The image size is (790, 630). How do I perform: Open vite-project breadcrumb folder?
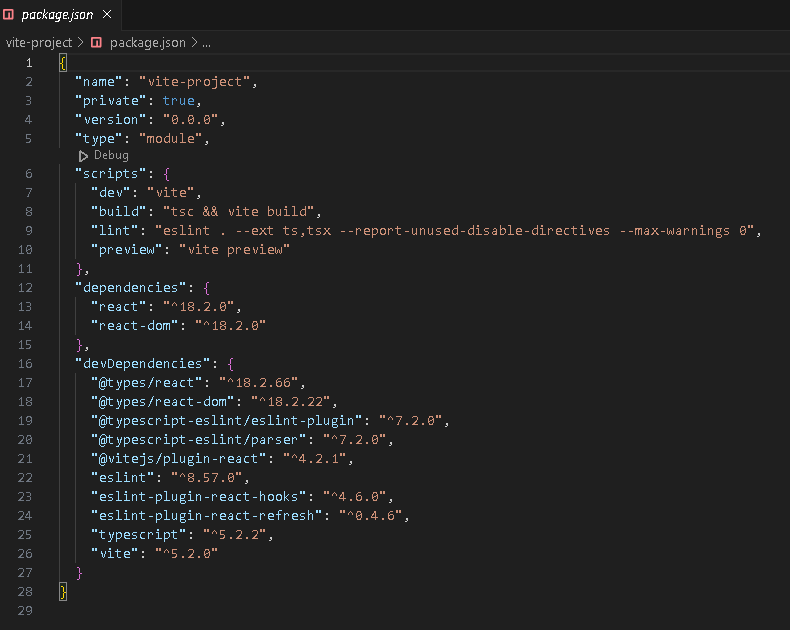pyautogui.click(x=39, y=43)
